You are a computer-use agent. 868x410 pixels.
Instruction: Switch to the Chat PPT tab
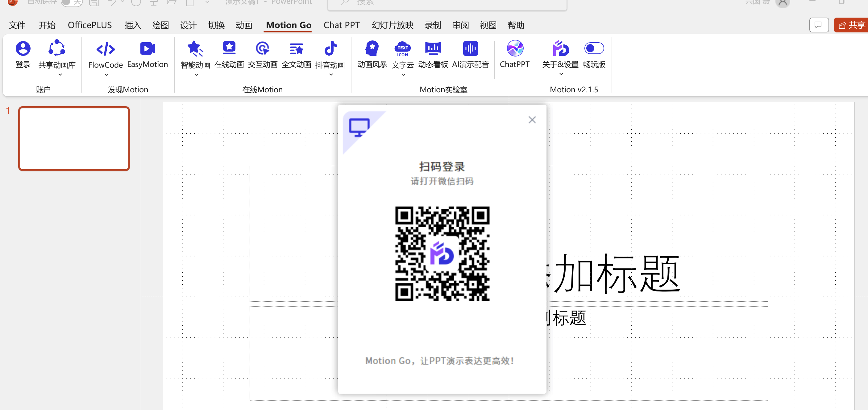tap(341, 25)
